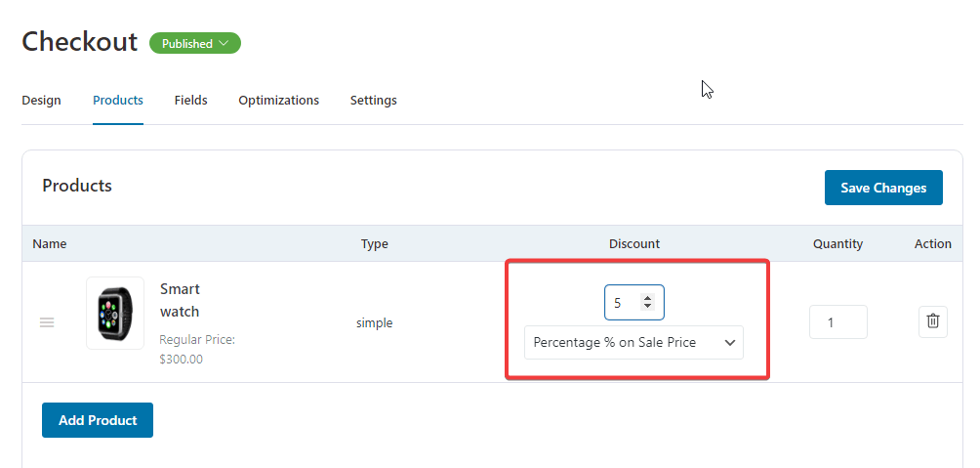Grab the drag handle beside Smart watch

[47, 322]
